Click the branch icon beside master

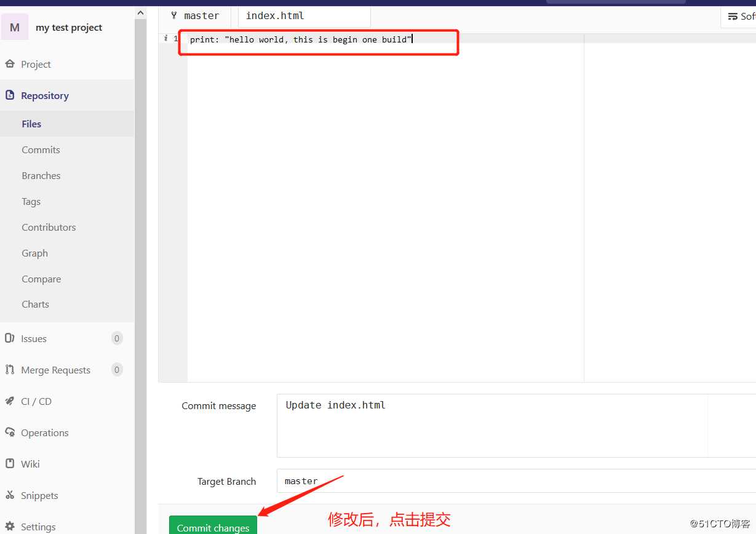tap(174, 15)
